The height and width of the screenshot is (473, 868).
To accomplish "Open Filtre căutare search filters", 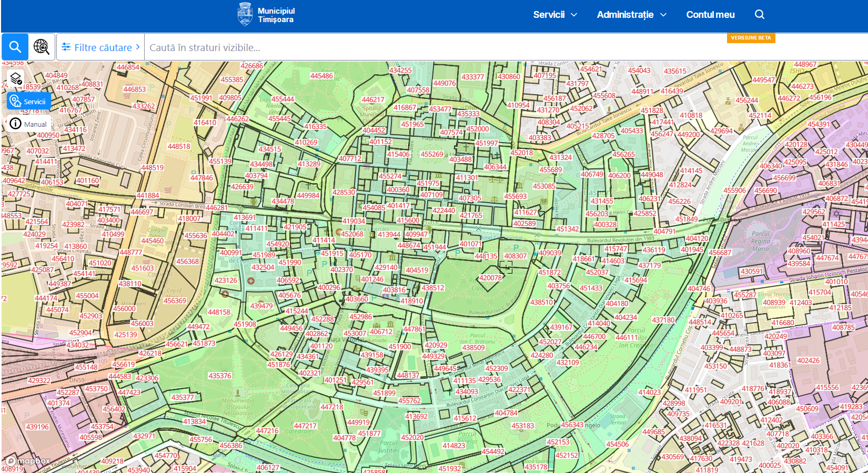I will tap(100, 47).
